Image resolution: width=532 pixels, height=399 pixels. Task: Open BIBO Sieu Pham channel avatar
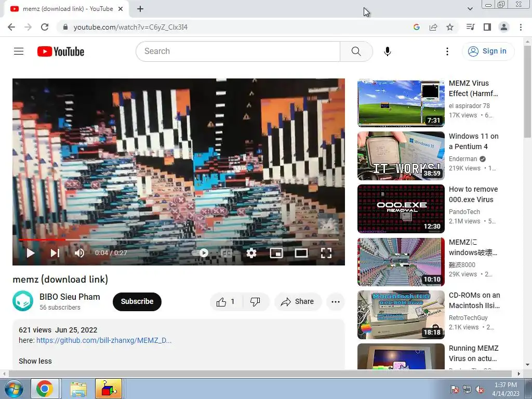pos(23,301)
